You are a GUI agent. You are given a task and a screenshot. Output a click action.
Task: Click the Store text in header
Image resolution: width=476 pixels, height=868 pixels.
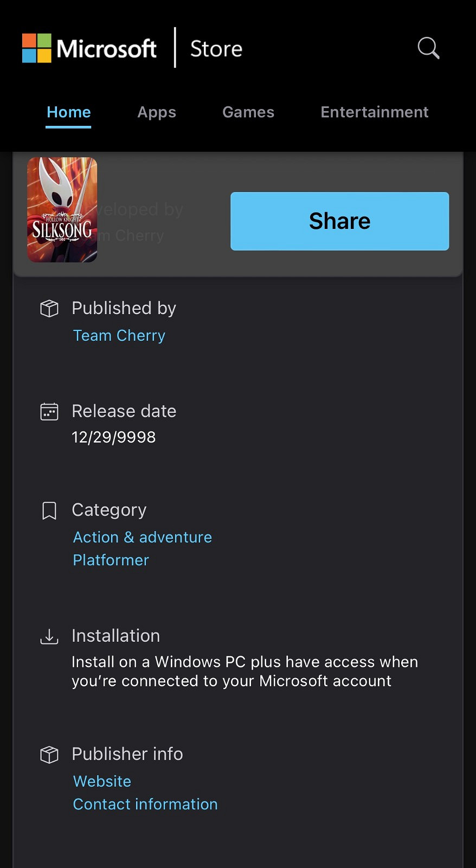216,49
